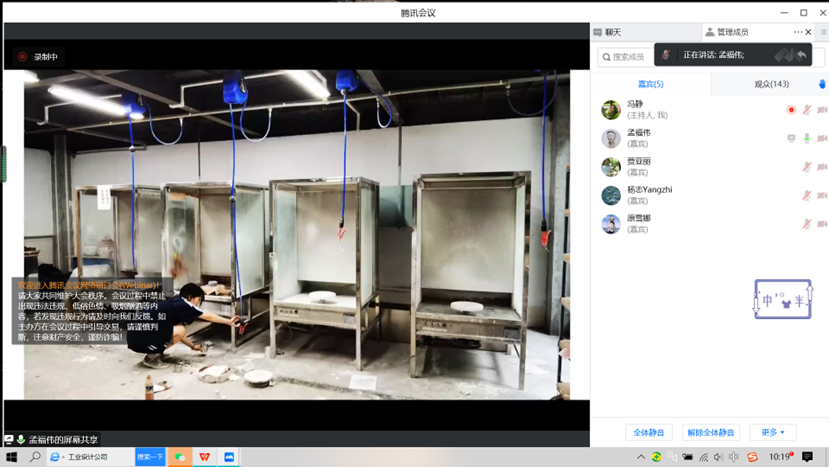The image size is (829, 467).
Task: Click the recording indicator icon next to 冯静
Action: [791, 110]
